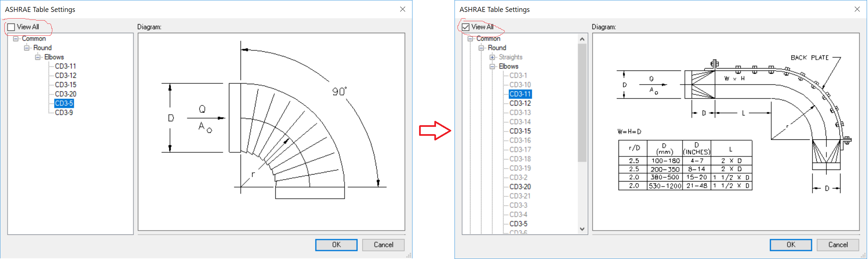This screenshot has height=259, width=868.
Task: Collapse the Elbows node in the left dialog
Action: tap(38, 57)
